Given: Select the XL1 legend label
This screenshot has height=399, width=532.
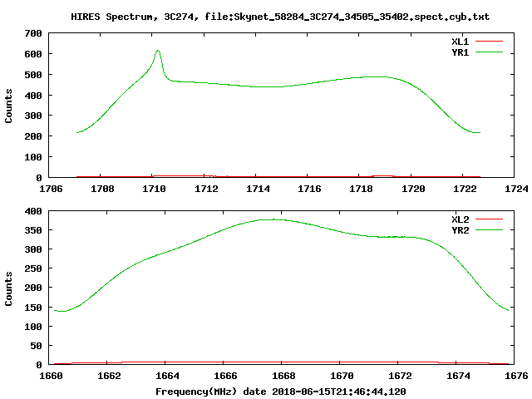Looking at the screenshot, I should (x=460, y=42).
